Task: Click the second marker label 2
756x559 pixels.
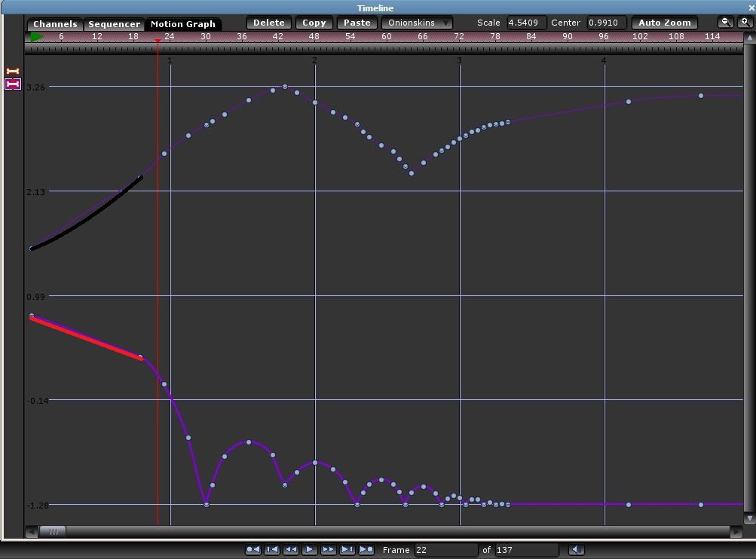Action: 314,60
